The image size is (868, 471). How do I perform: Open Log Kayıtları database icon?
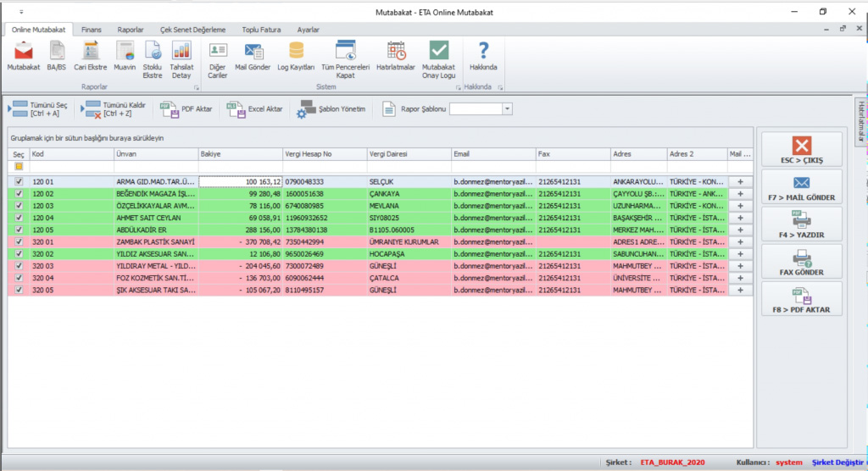click(296, 57)
